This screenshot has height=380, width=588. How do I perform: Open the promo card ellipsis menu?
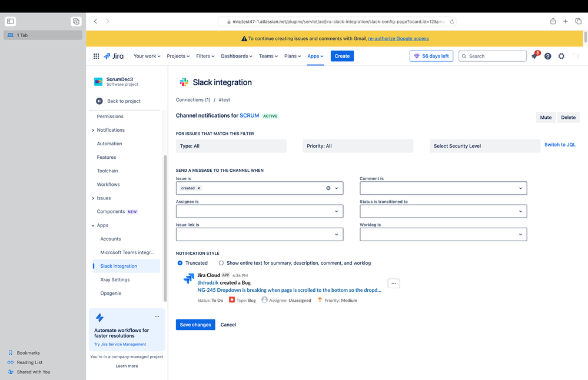(157, 316)
